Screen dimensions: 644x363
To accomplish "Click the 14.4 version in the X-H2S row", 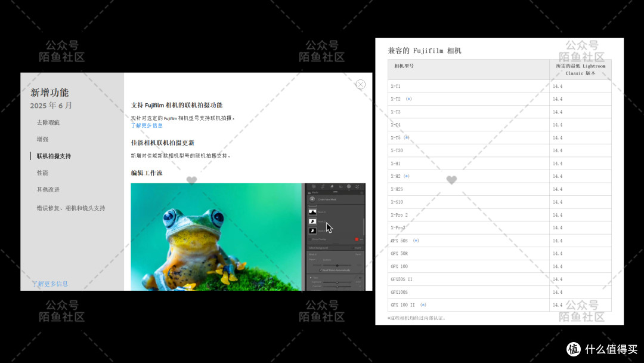I will pyautogui.click(x=558, y=189).
